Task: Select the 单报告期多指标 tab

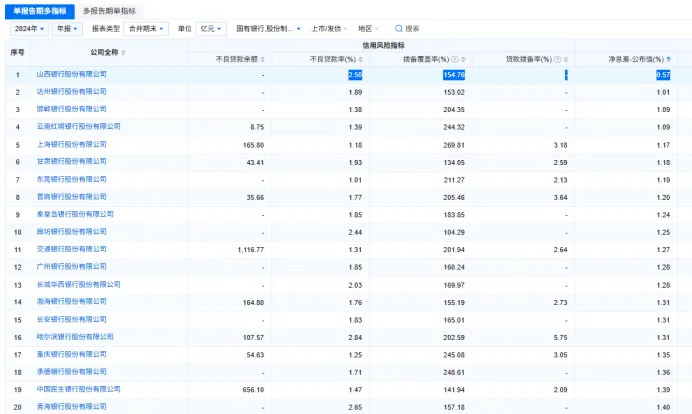Action: pos(40,10)
